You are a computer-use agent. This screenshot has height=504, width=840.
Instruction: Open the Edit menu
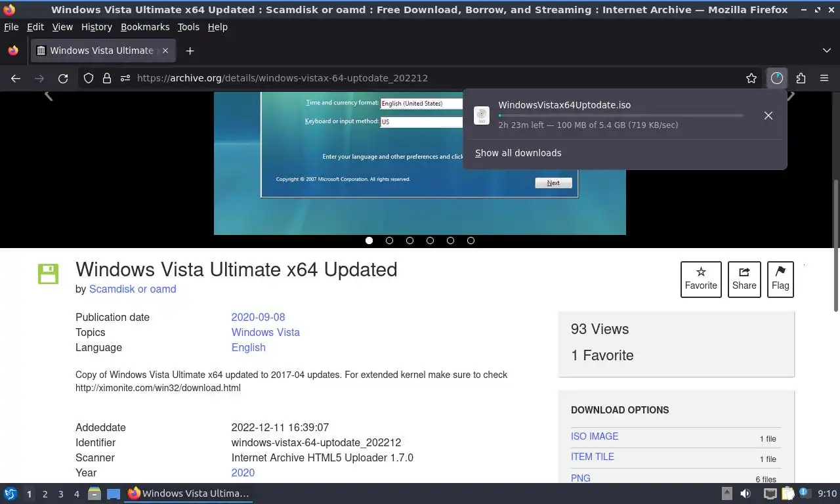pyautogui.click(x=35, y=27)
